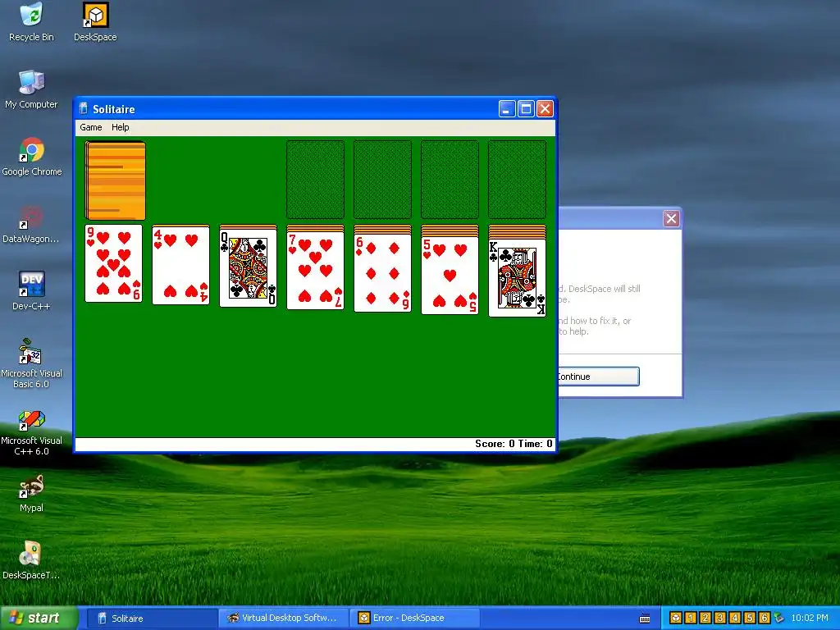Select the queen of clubs card

pos(248,268)
